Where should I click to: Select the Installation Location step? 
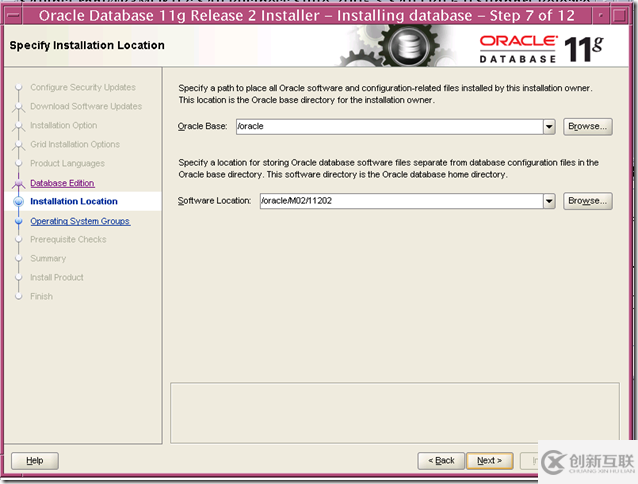pos(74,201)
